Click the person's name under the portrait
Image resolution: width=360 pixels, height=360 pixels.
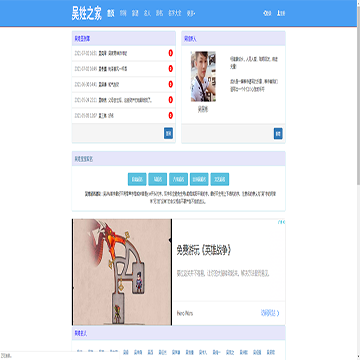click(203, 109)
